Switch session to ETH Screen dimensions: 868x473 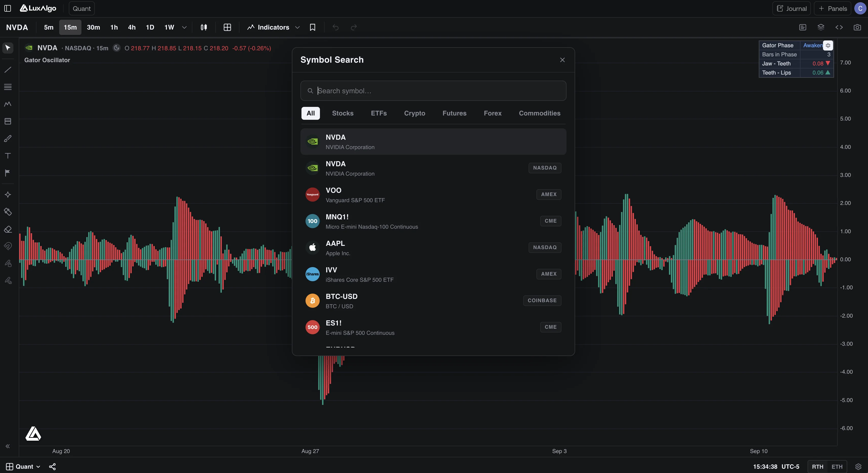click(x=837, y=467)
